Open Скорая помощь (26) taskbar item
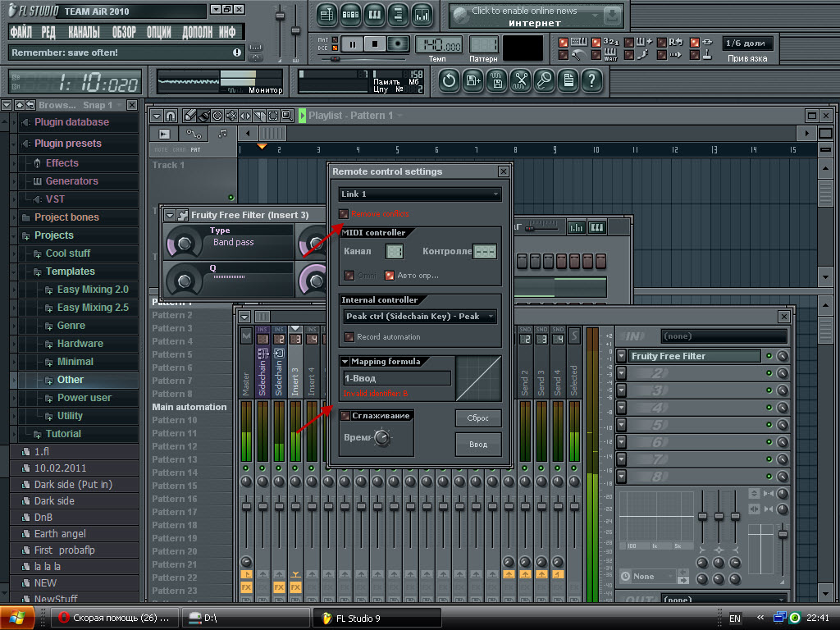Viewport: 840px width, 630px height. 115,619
